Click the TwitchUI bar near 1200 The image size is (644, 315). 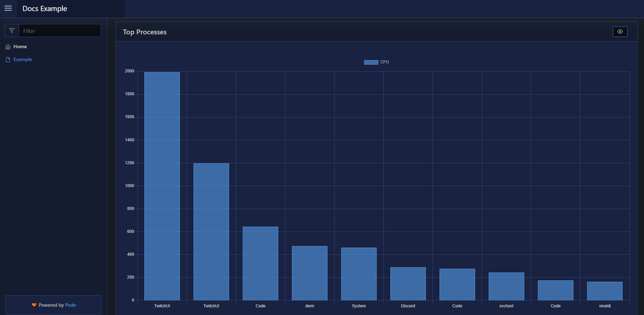tap(211, 232)
